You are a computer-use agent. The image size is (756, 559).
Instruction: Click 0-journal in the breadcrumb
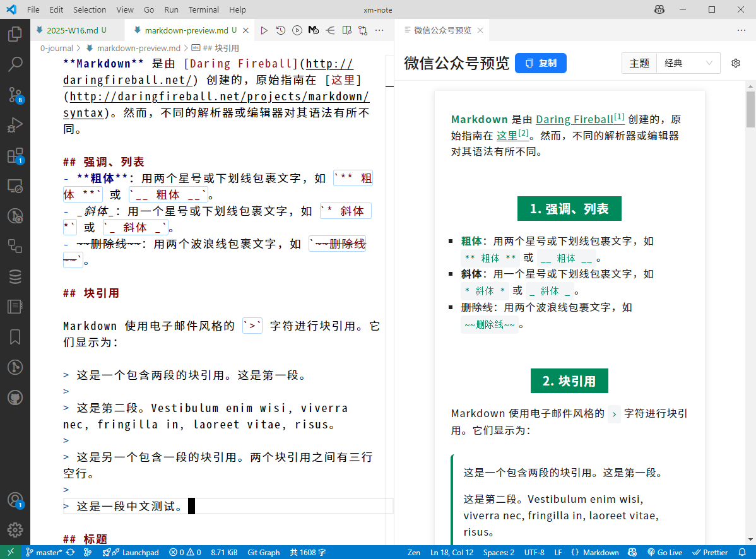[x=56, y=48]
